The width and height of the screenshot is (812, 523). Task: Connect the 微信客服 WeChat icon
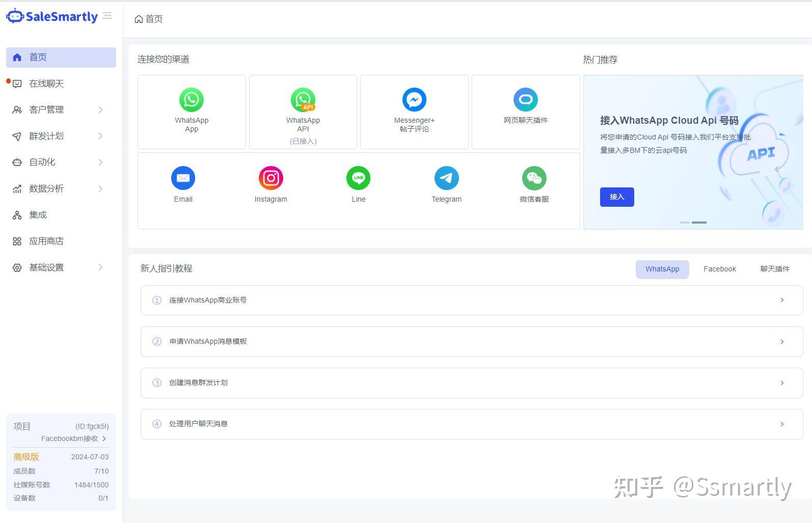[x=534, y=178]
